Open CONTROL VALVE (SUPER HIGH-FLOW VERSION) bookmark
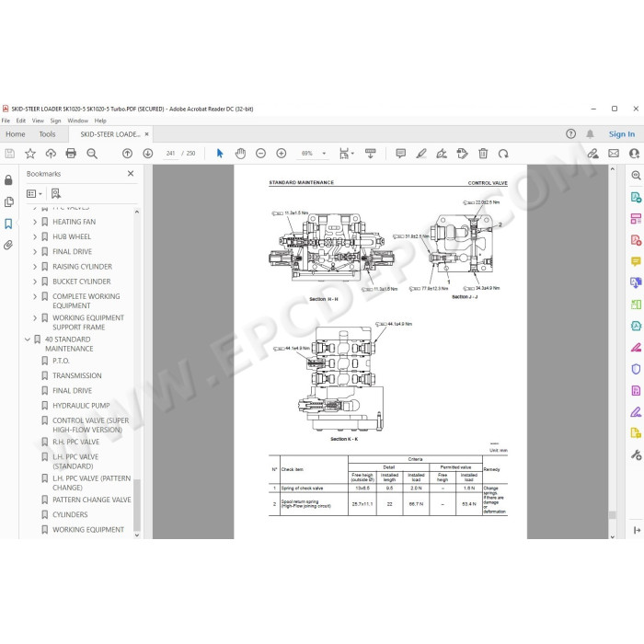 pos(90,425)
